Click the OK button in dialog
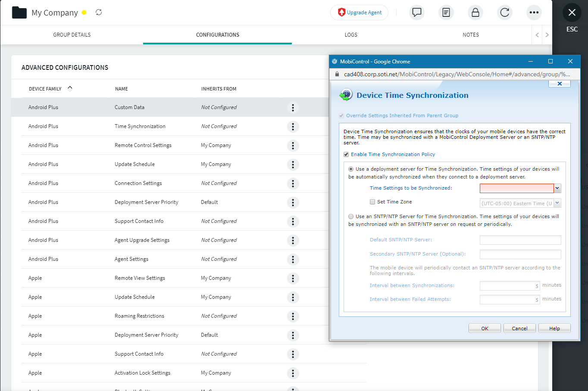Viewport: 588px width, 391px height. click(485, 328)
